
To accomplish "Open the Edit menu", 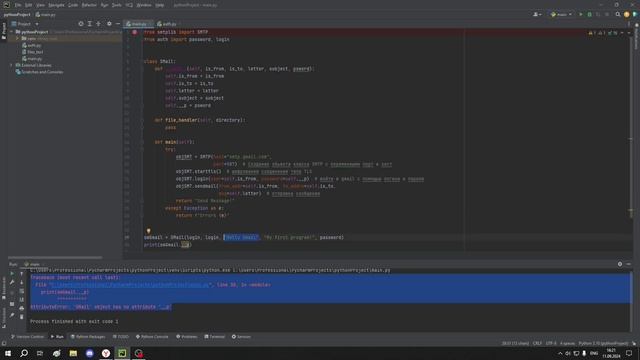I will point(29,5).
